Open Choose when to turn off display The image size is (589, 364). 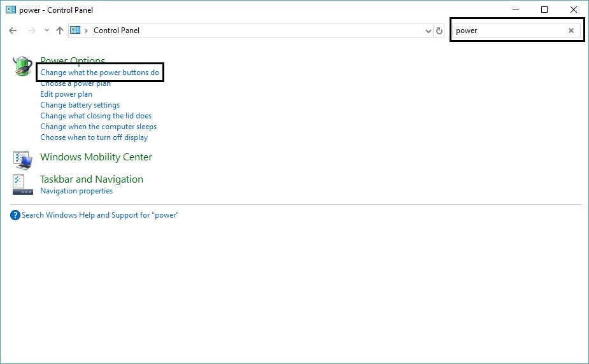coord(94,137)
